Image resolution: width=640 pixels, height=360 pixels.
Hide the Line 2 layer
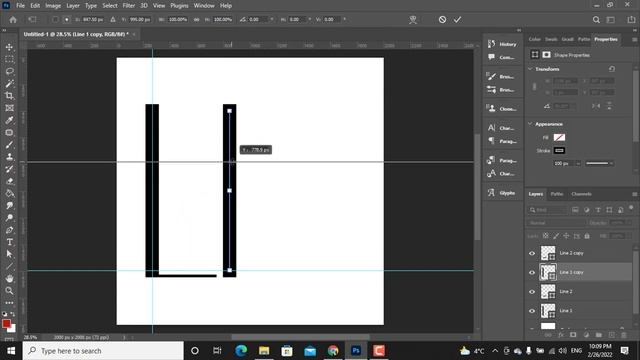pyautogui.click(x=532, y=291)
